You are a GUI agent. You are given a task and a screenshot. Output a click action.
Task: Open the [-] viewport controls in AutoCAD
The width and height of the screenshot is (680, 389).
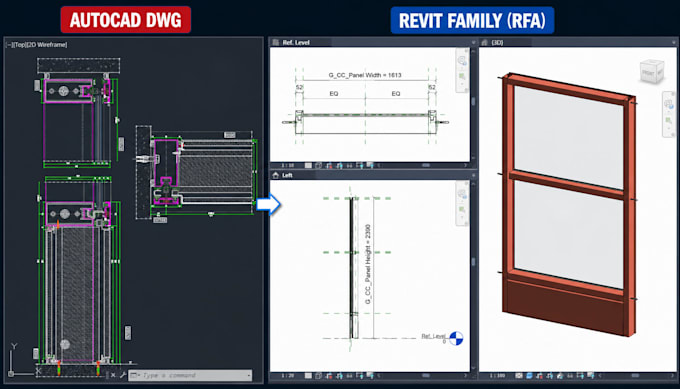pyautogui.click(x=9, y=45)
